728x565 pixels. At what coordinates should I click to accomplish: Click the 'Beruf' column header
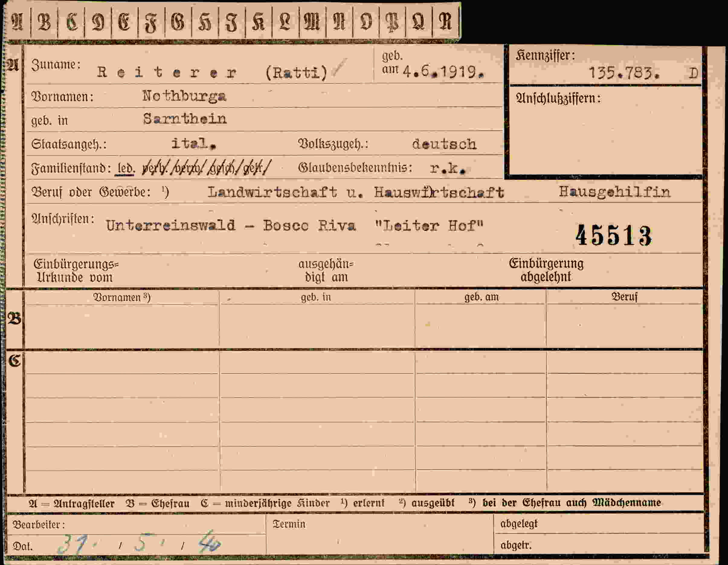coord(624,296)
